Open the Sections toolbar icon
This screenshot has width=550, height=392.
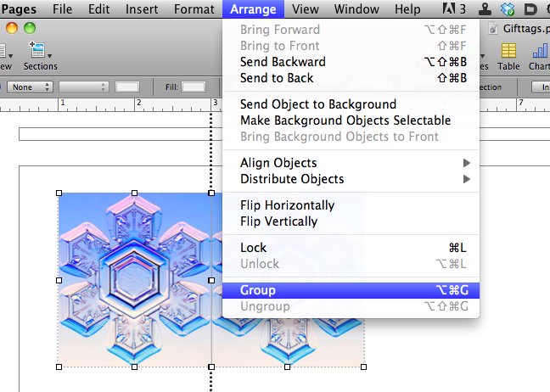click(38, 49)
